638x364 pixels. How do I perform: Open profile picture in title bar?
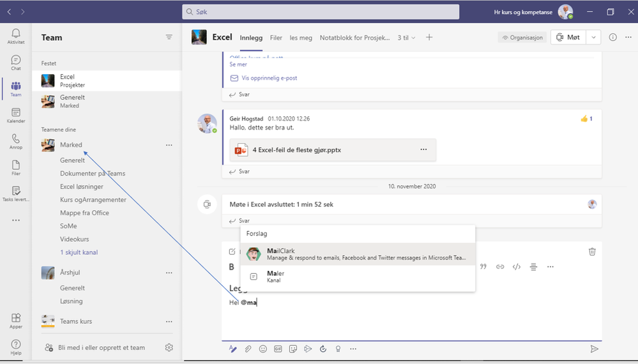pyautogui.click(x=566, y=11)
